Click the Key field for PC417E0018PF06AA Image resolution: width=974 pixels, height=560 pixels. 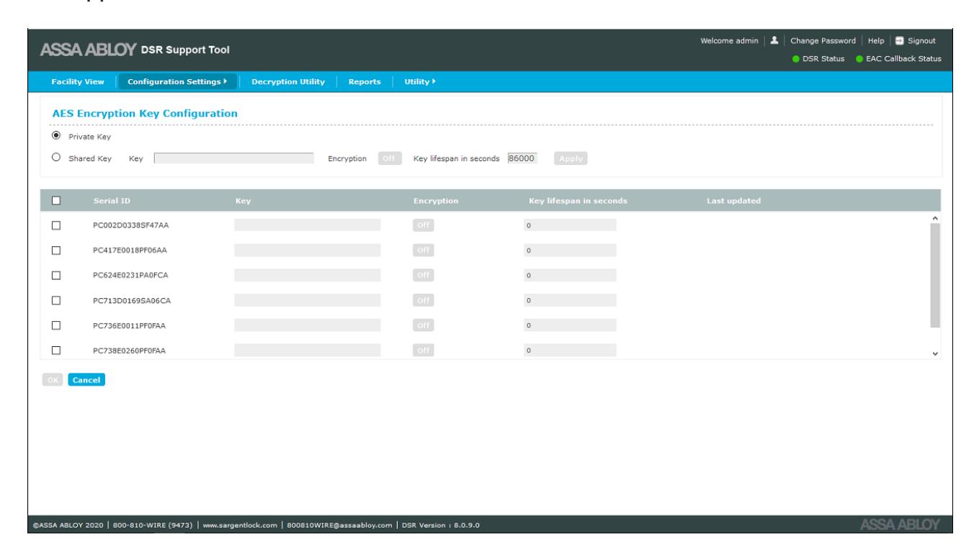(308, 250)
